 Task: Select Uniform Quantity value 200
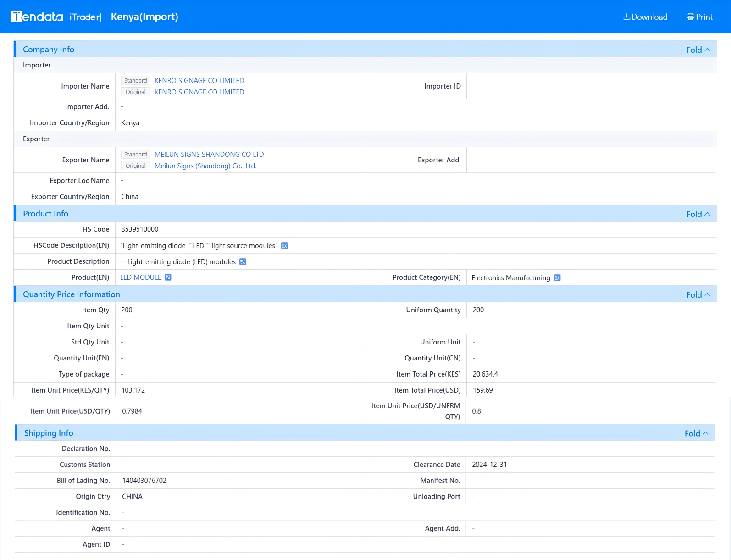click(x=478, y=310)
